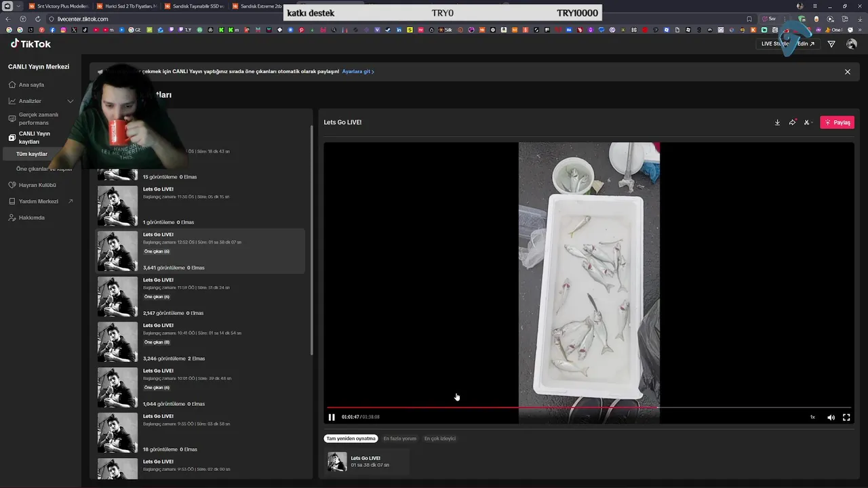Select the recording with 1,044 görüntüleme
The image size is (868, 488).
[201, 387]
